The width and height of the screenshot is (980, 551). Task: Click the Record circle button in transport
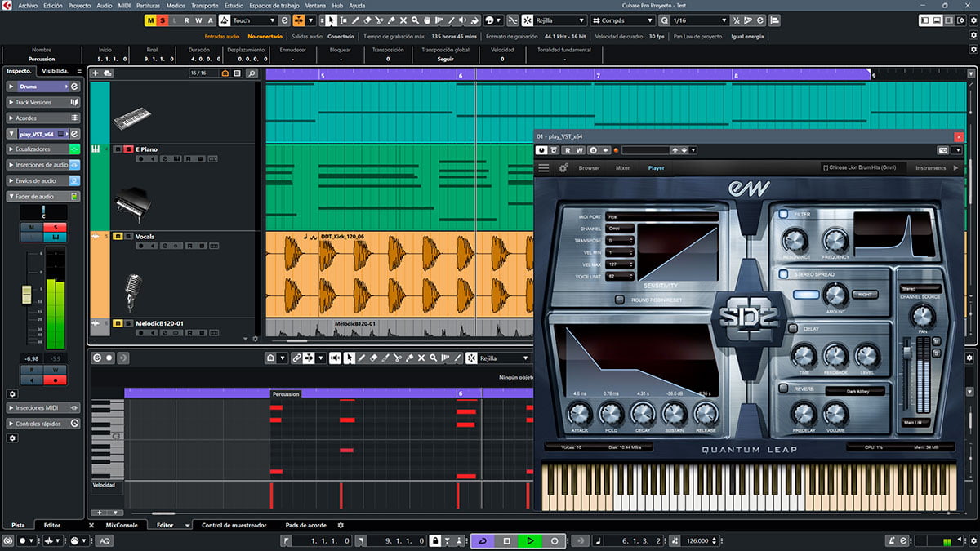554,540
